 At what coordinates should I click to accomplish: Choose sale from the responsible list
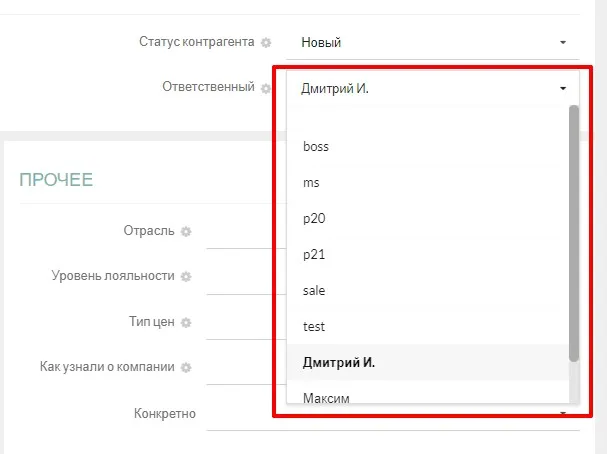click(x=314, y=290)
